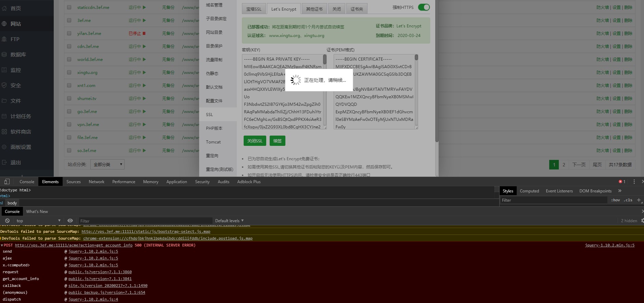
Task: Open the get_account_info request URL link
Action: 74,245
